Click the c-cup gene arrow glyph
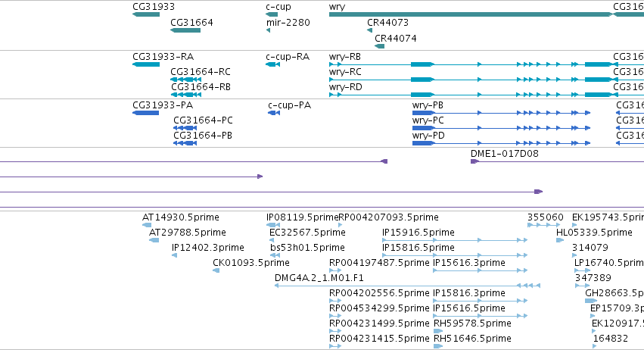This screenshot has height=350, width=644. (272, 14)
